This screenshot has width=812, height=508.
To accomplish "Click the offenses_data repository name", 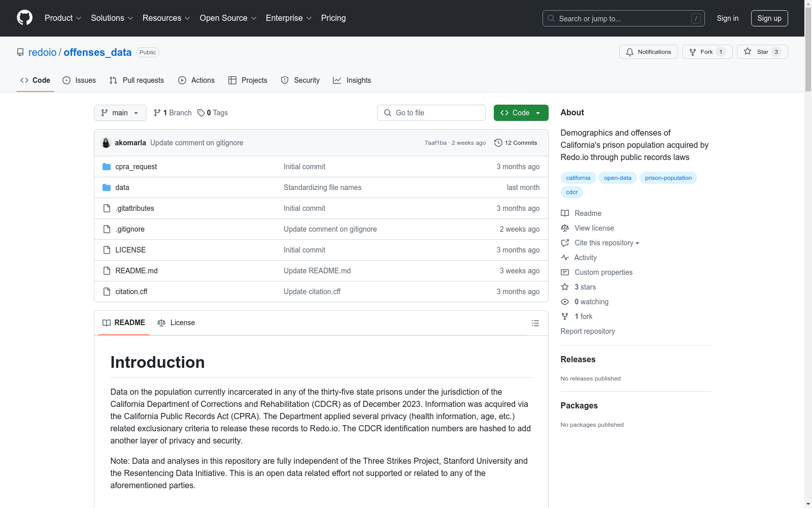I will 97,52.
